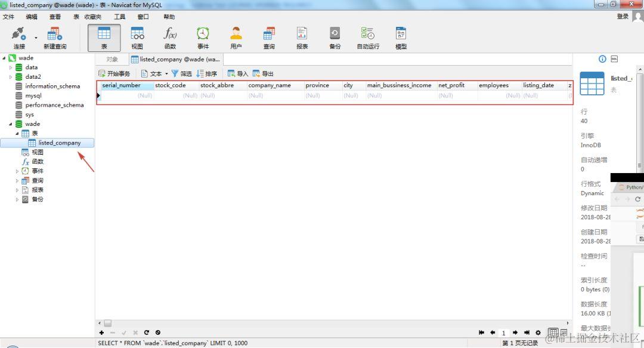
Task: Switch to grid view icon
Action: (553, 332)
